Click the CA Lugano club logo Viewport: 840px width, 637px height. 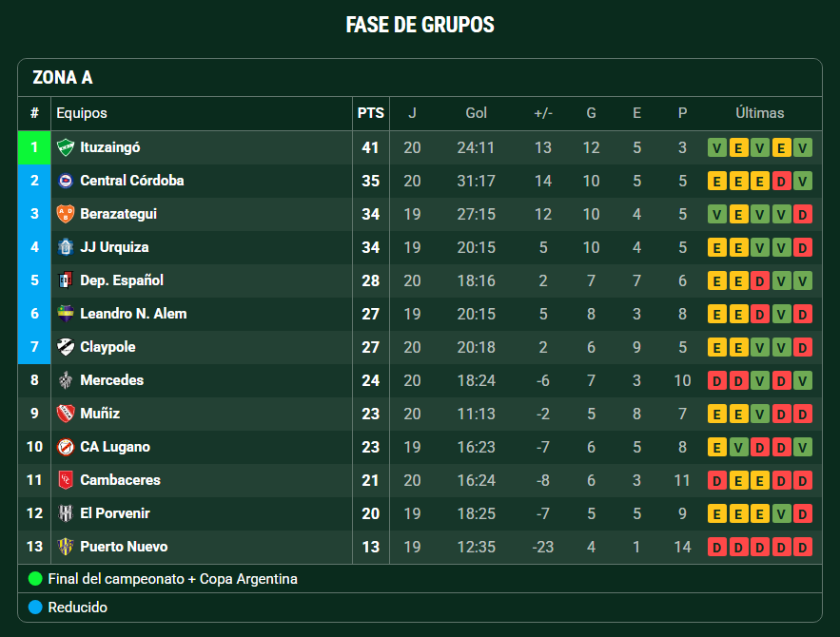pos(66,447)
